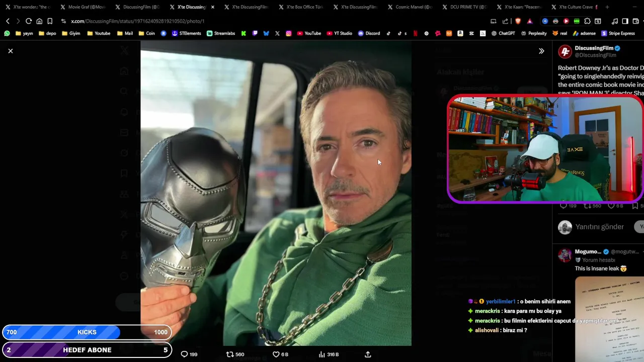Image resolution: width=644 pixels, height=362 pixels.
Task: Open the Coin bookmarks folder
Action: pos(146,33)
